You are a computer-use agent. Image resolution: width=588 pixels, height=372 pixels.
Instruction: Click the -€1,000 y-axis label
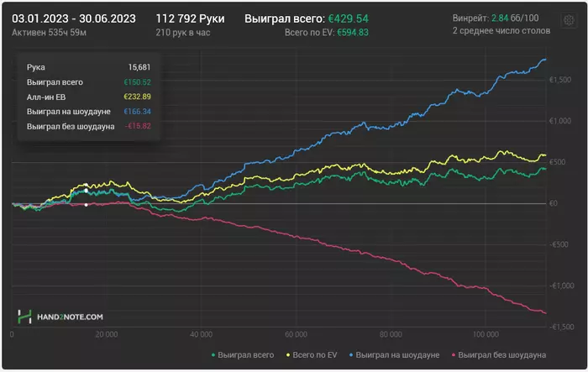click(561, 286)
